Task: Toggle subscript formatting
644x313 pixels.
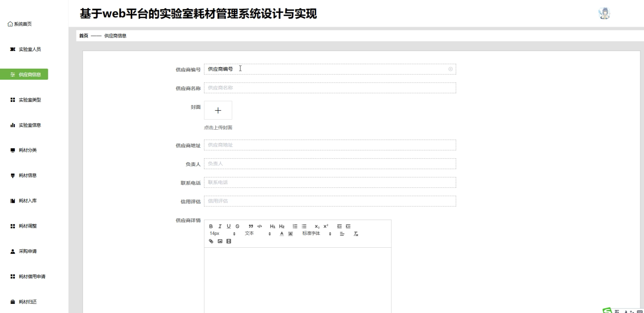Action: pos(317,226)
